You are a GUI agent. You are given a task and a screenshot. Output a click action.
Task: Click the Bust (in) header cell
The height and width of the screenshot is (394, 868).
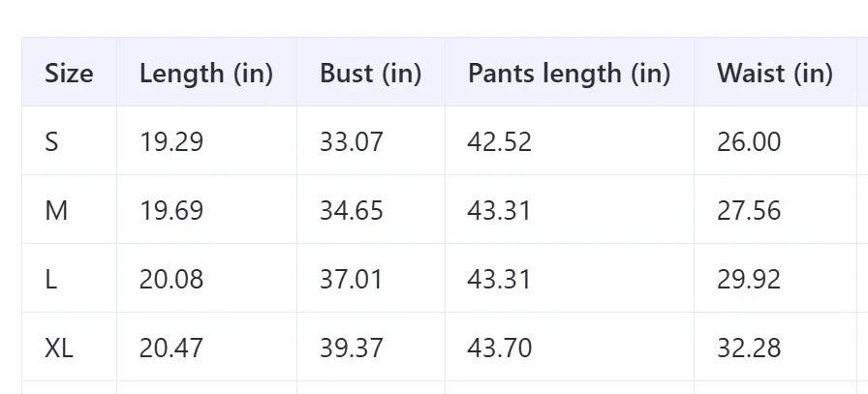click(x=371, y=73)
